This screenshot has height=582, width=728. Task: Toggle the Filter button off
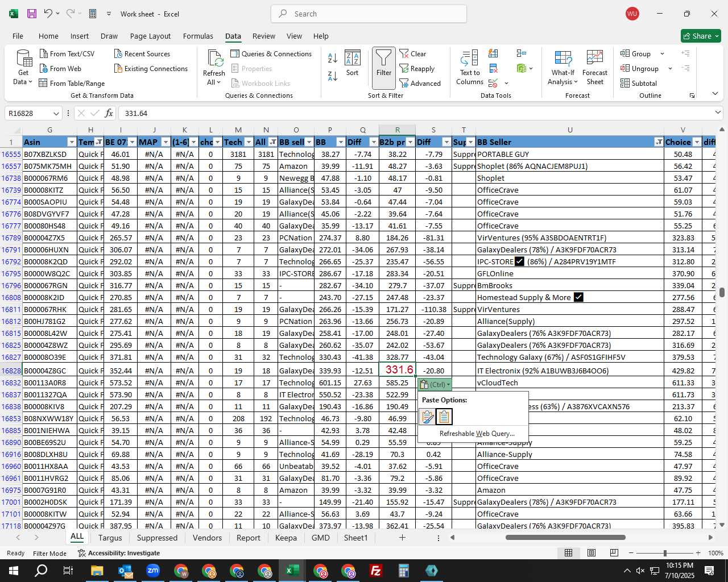384,68
